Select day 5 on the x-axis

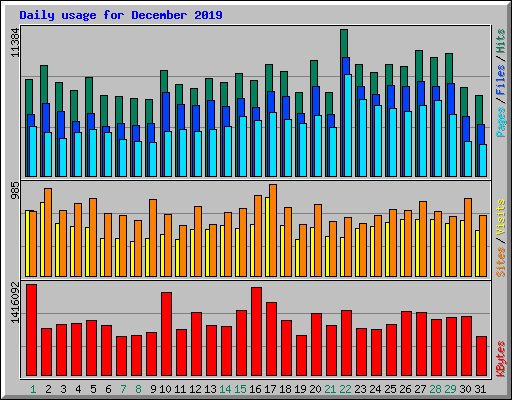coord(93,389)
